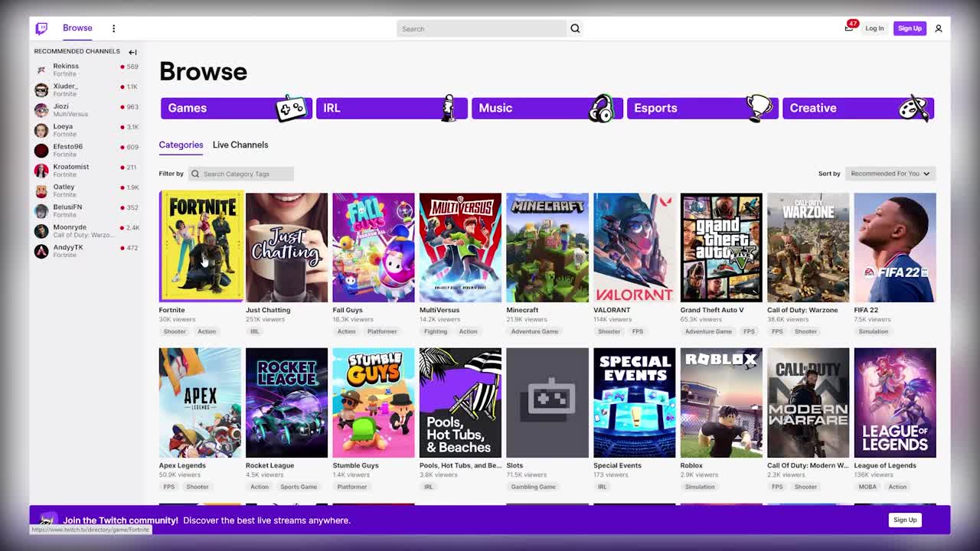Click the Log In button

point(874,28)
